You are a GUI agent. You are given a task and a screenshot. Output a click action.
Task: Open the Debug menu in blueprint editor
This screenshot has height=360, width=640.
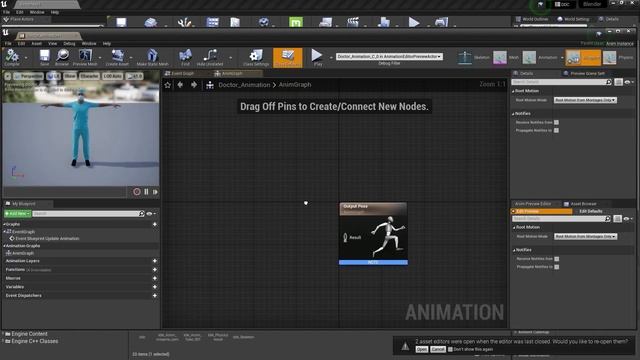tap(69, 44)
